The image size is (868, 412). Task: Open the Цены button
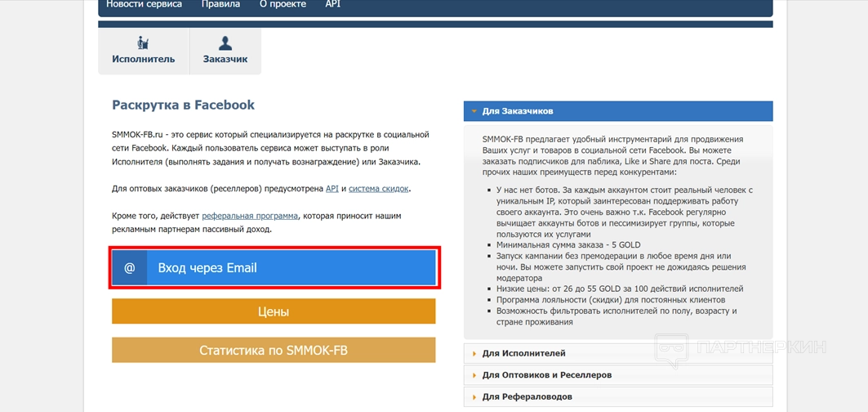tap(274, 311)
